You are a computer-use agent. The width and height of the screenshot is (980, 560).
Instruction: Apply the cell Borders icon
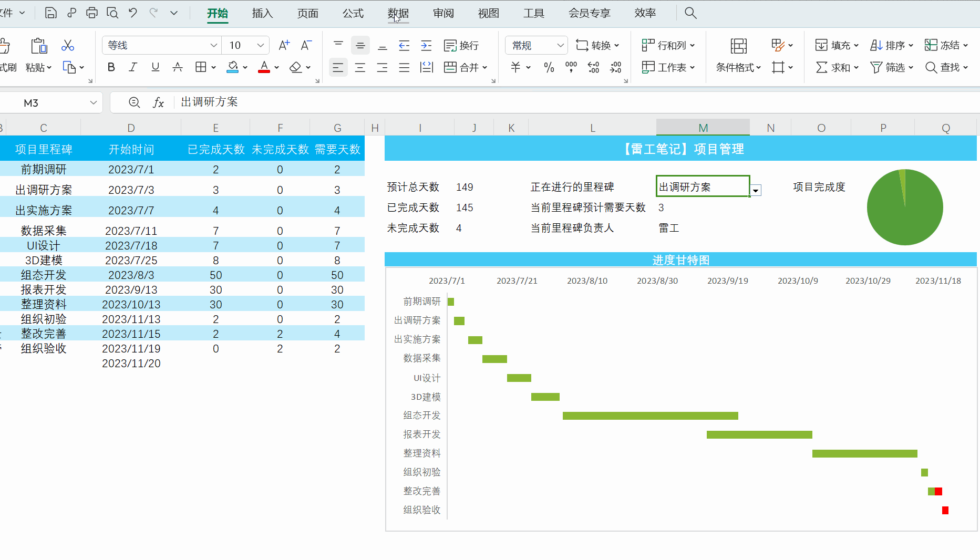(200, 67)
